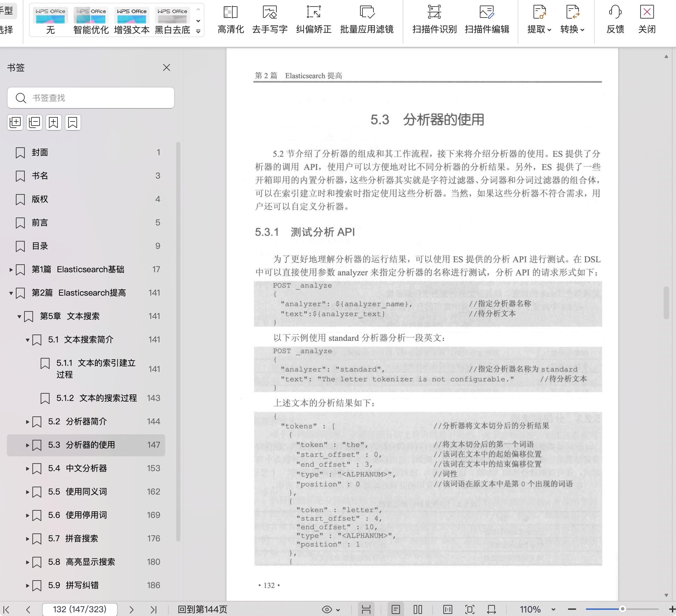
Task: Collapse 第5章 文本搜索 bookmark
Action: (x=19, y=317)
